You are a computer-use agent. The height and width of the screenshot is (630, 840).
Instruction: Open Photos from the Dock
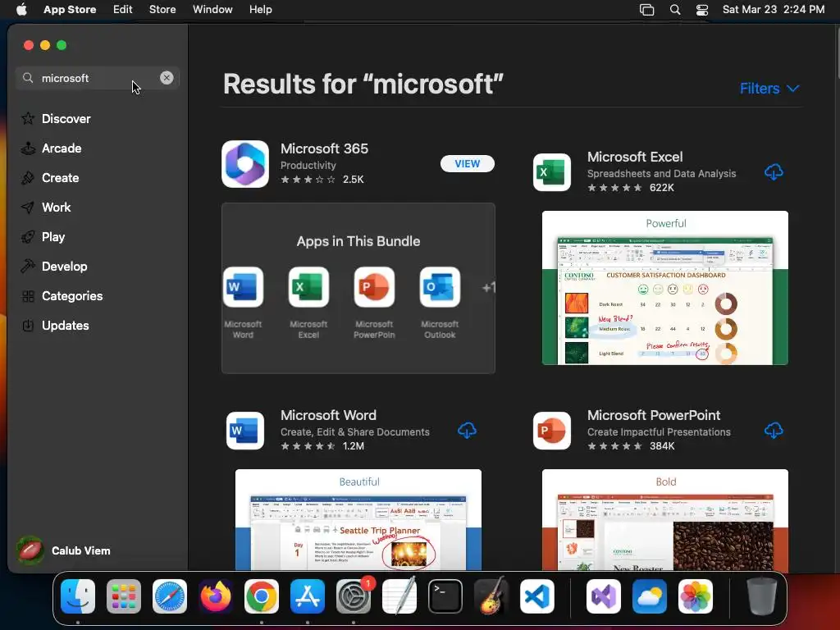(696, 596)
